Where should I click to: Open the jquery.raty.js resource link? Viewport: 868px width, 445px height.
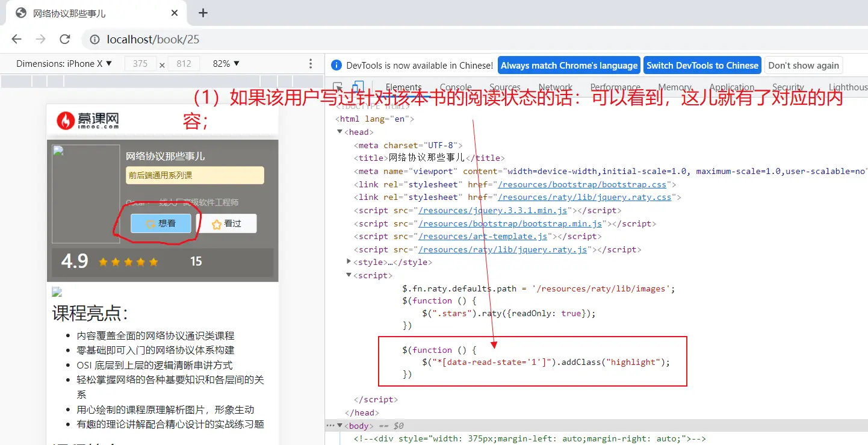[503, 249]
